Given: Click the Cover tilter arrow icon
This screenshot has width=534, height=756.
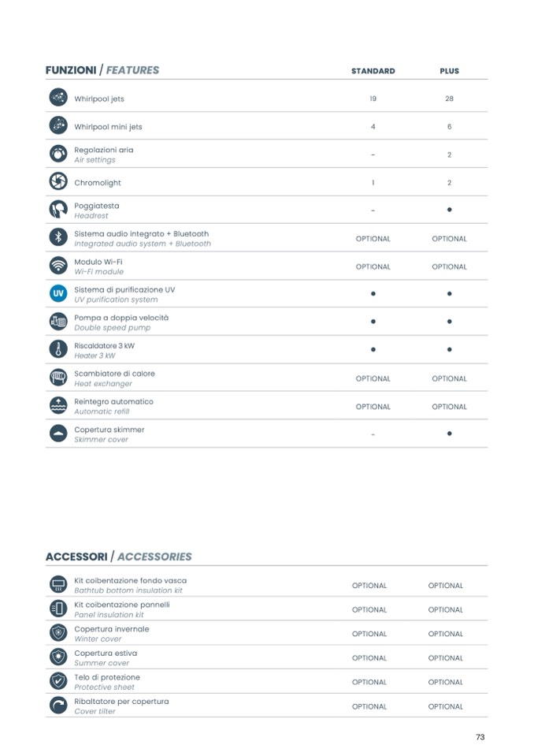Looking at the screenshot, I should (x=57, y=706).
